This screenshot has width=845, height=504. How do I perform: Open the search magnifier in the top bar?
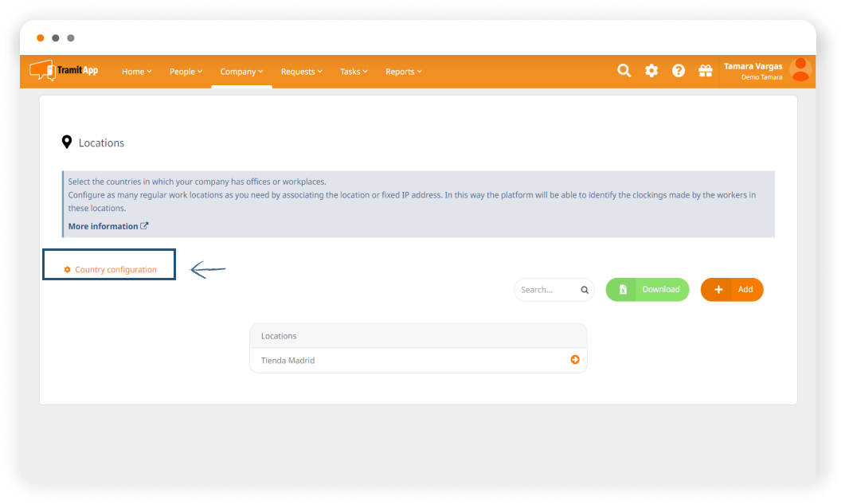click(624, 71)
